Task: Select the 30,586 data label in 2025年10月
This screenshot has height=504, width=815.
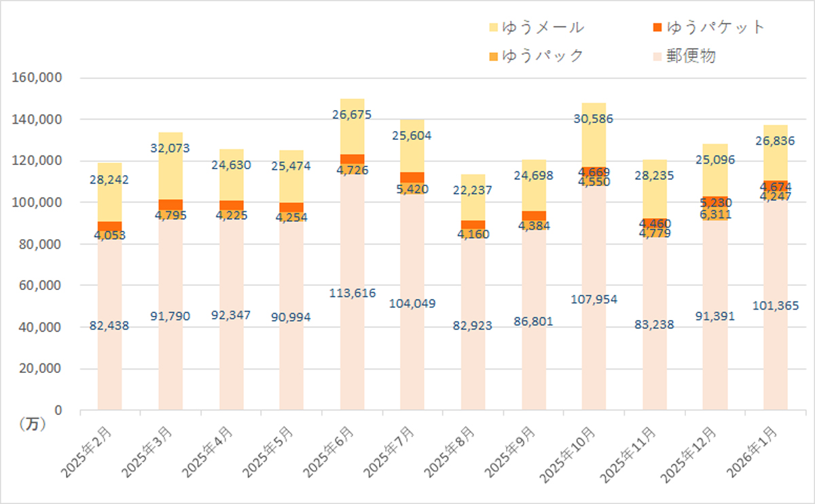Action: [x=594, y=120]
